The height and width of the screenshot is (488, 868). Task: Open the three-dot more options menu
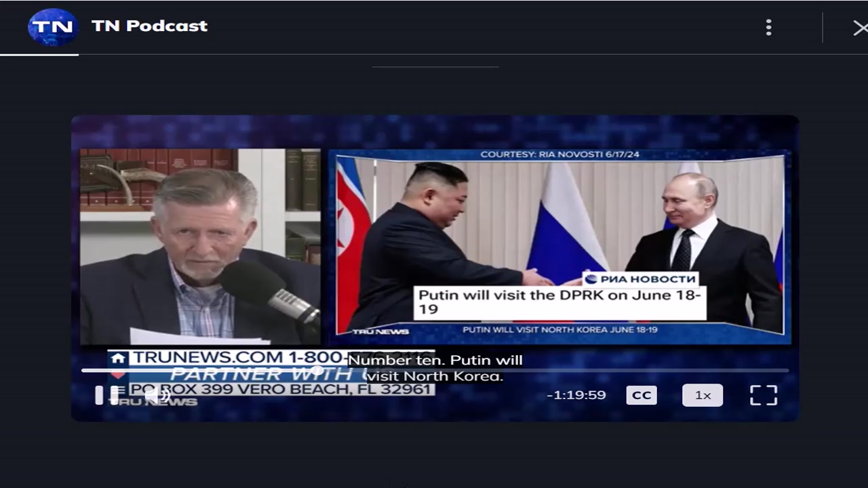[x=768, y=27]
